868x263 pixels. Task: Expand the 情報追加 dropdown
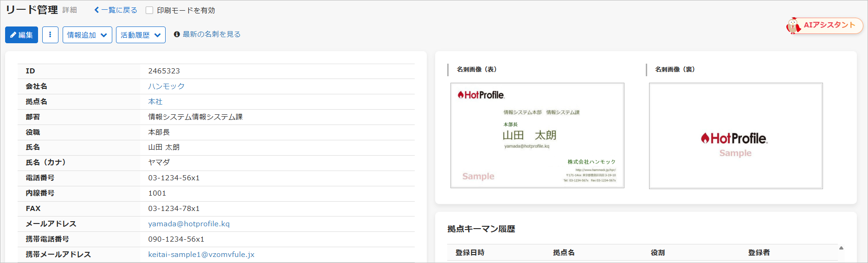tap(87, 35)
